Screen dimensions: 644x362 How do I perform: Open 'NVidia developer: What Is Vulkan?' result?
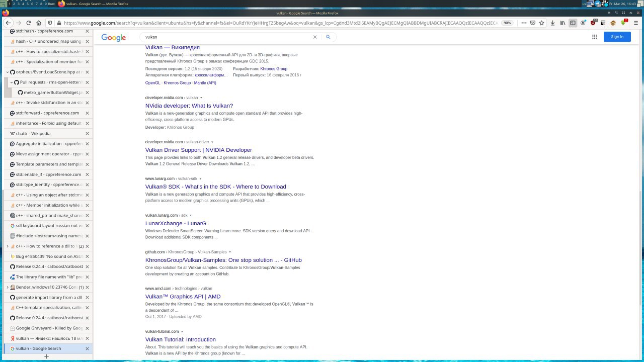click(x=189, y=106)
